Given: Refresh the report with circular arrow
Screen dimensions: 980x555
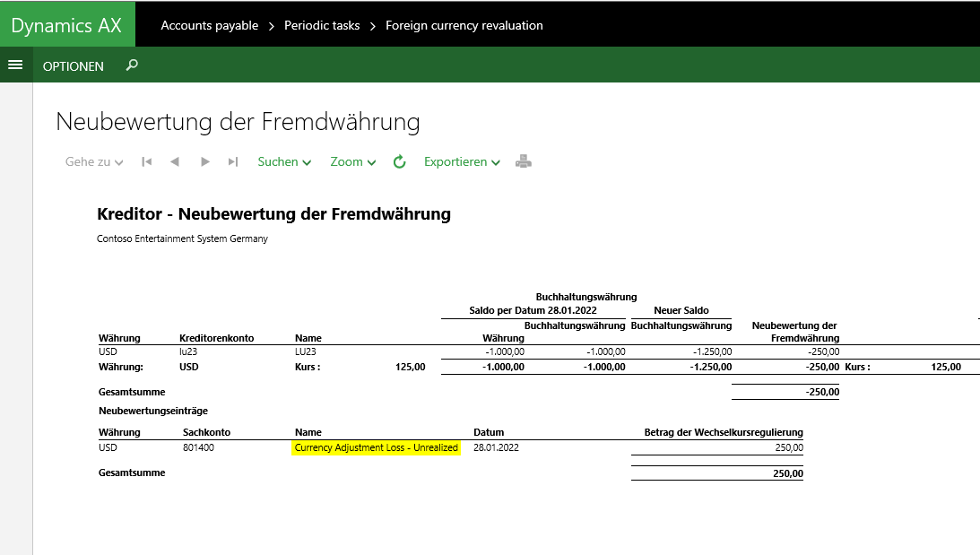Looking at the screenshot, I should tap(400, 162).
